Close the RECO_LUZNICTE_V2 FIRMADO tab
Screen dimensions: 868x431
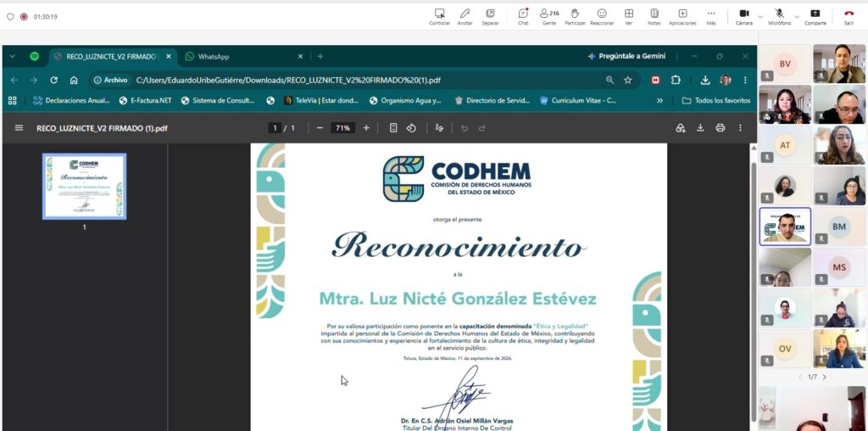(169, 57)
